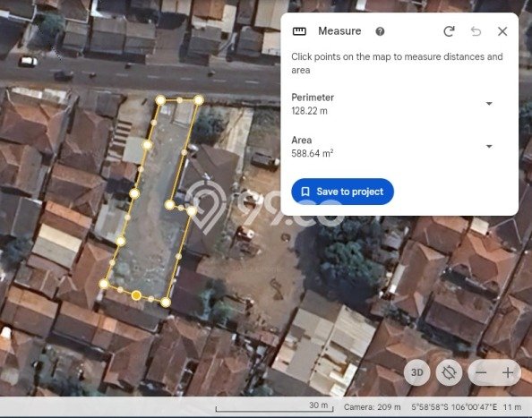Click the 30 m scale bar label
This screenshot has width=532, height=418.
pos(319,405)
